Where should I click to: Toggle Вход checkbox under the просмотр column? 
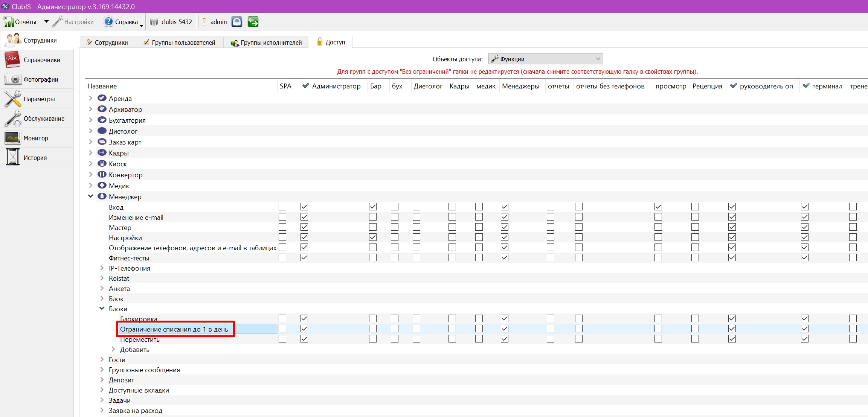click(658, 207)
